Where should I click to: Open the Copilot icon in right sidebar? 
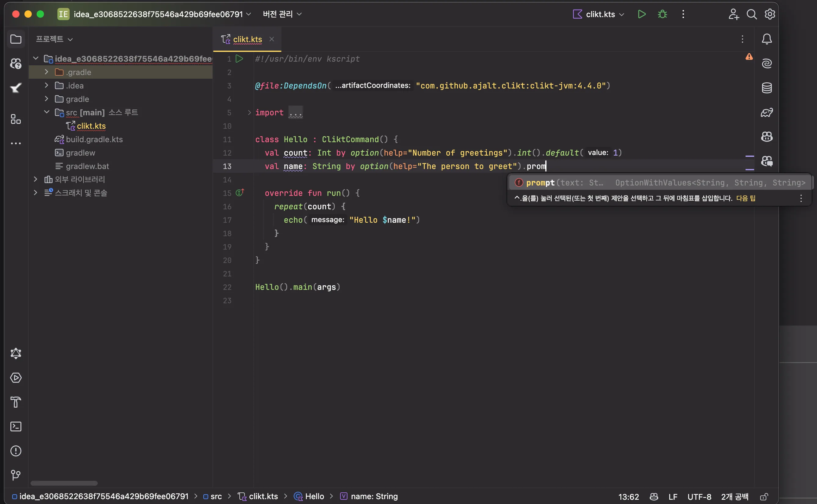pos(767,137)
